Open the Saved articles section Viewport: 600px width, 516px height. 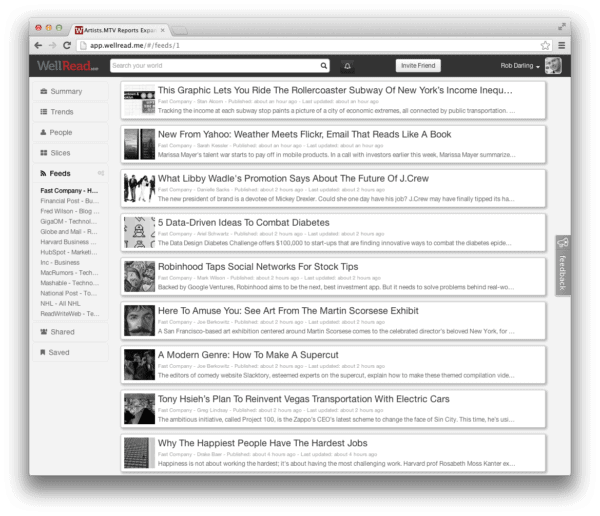(x=59, y=352)
